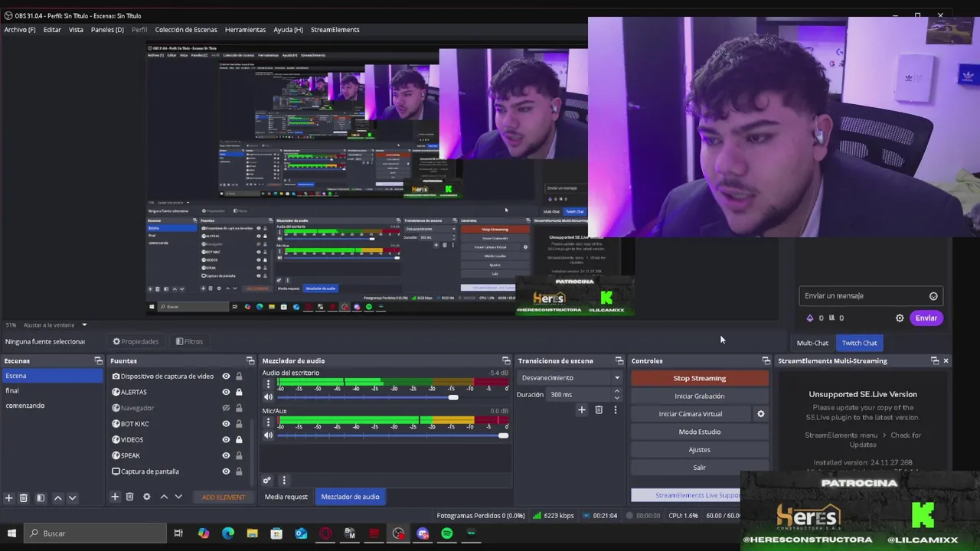Open Colección de Escenas menu
Viewport: 980px width, 551px height.
pos(186,30)
